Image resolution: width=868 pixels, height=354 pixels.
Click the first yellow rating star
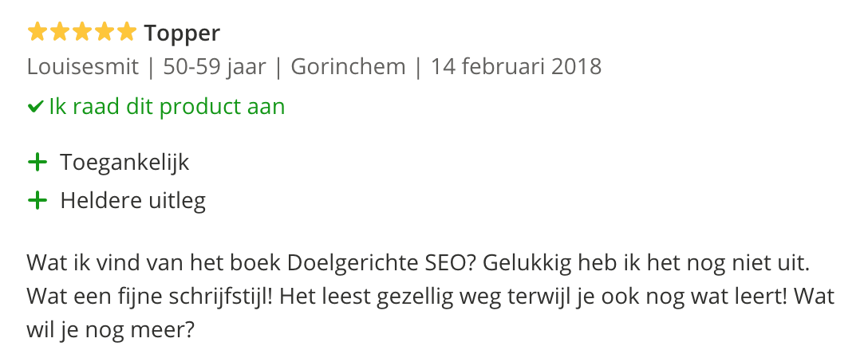click(37, 33)
